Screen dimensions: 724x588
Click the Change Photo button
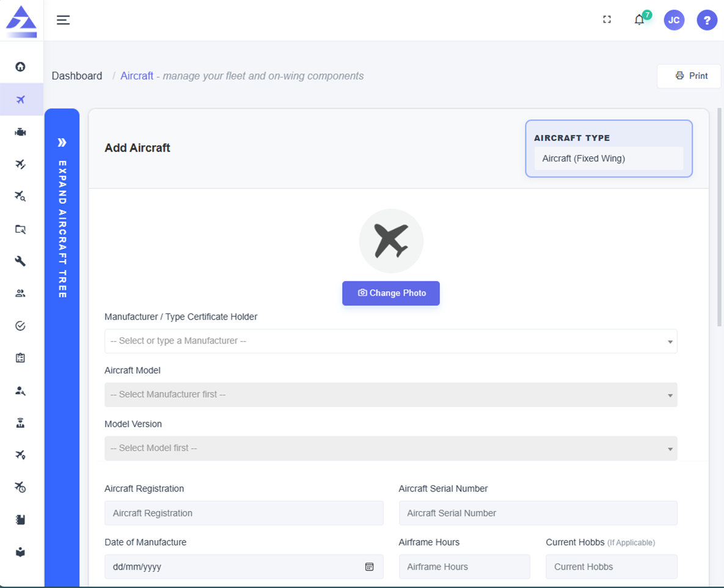390,293
